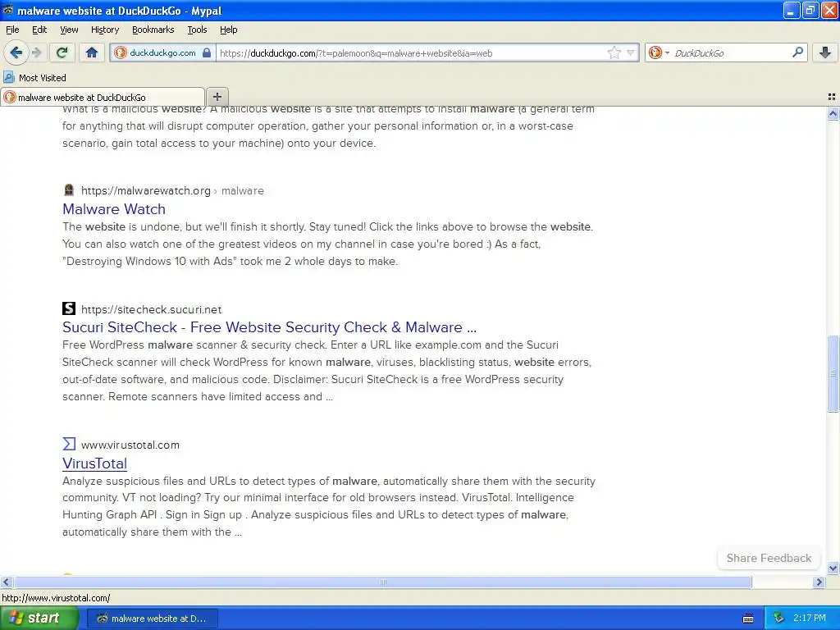
Task: Click the padlock security icon
Action: pos(207,52)
